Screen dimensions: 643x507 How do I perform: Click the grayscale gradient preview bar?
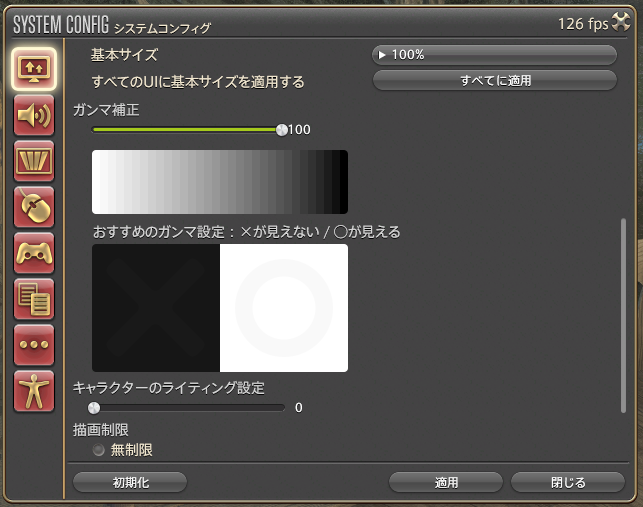[219, 182]
